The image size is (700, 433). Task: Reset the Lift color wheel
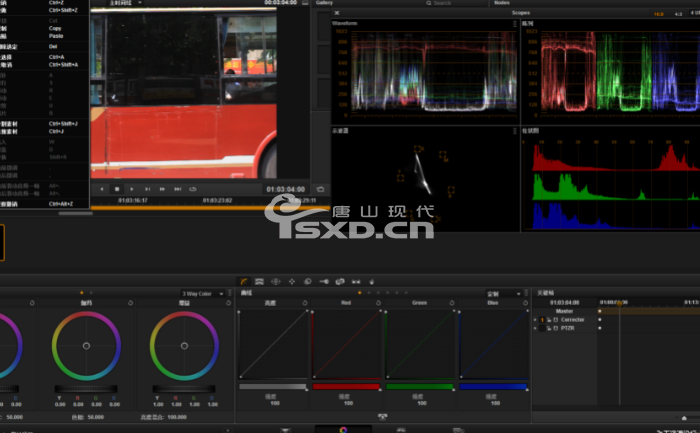click(x=32, y=303)
